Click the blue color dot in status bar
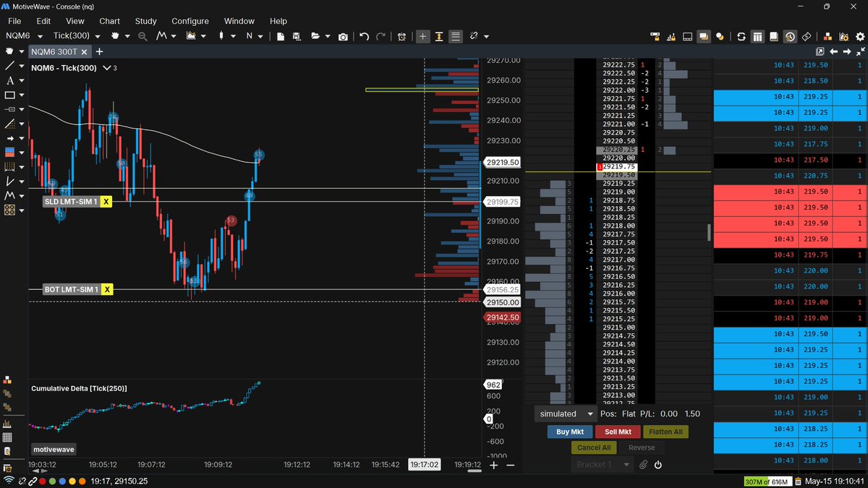 point(62,481)
